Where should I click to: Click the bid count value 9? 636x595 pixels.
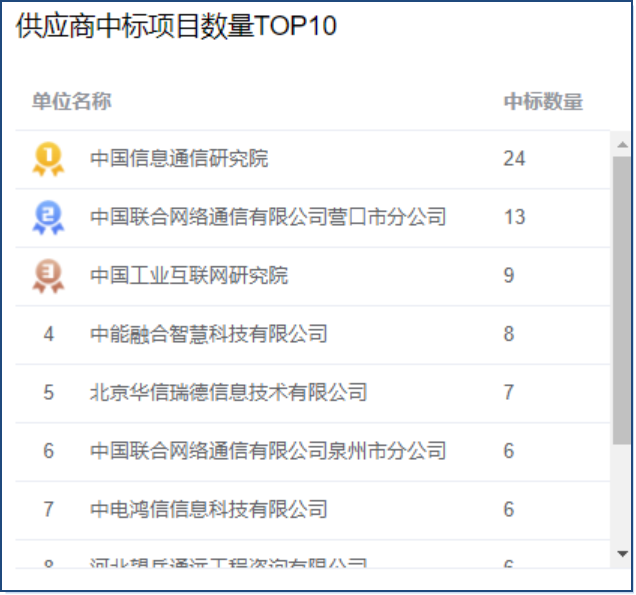pos(509,275)
